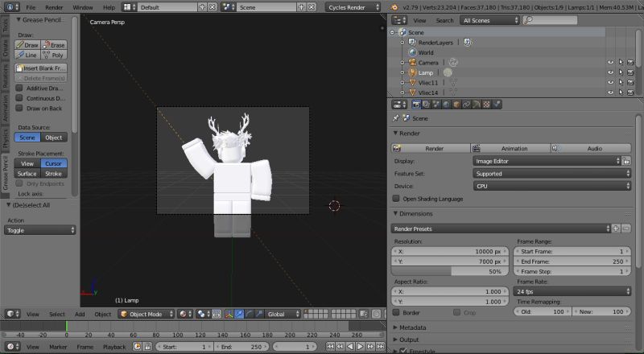The image size is (644, 354).
Task: Enable the Draw on Back checkbox
Action: [x=19, y=108]
